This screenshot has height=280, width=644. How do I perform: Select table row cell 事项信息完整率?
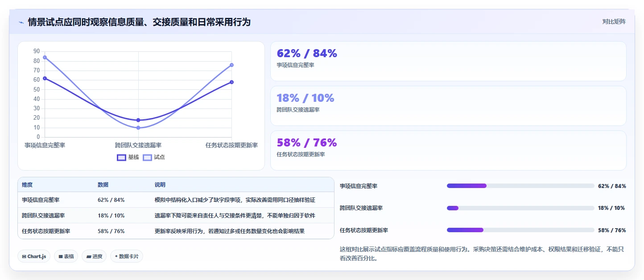(41, 200)
